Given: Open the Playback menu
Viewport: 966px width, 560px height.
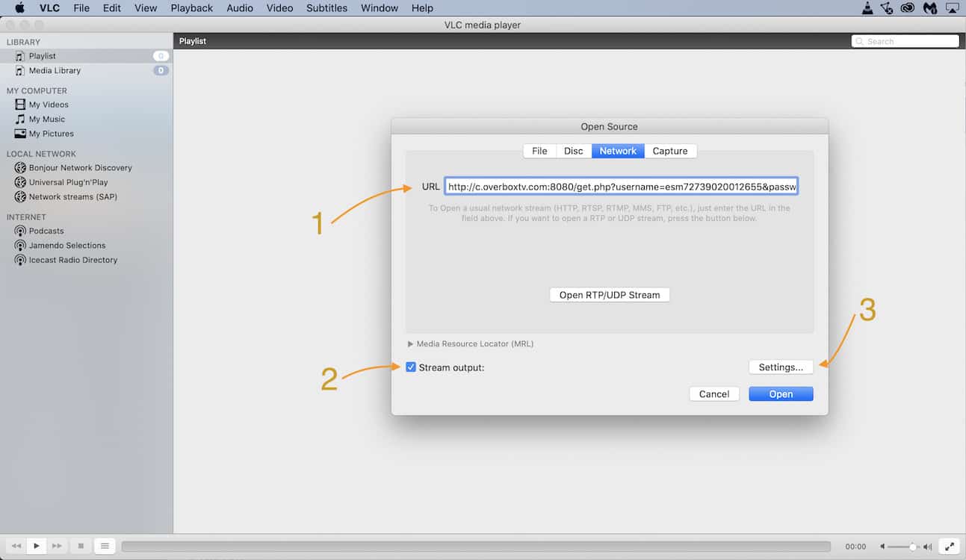Looking at the screenshot, I should [x=191, y=8].
